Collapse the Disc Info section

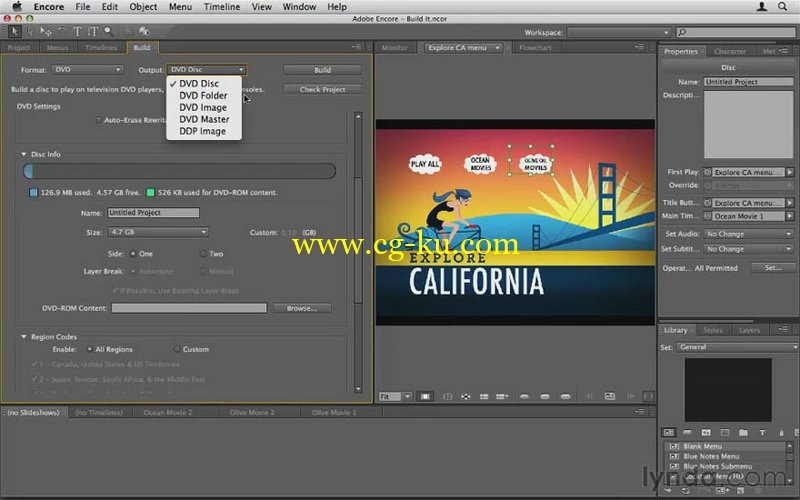coord(23,154)
